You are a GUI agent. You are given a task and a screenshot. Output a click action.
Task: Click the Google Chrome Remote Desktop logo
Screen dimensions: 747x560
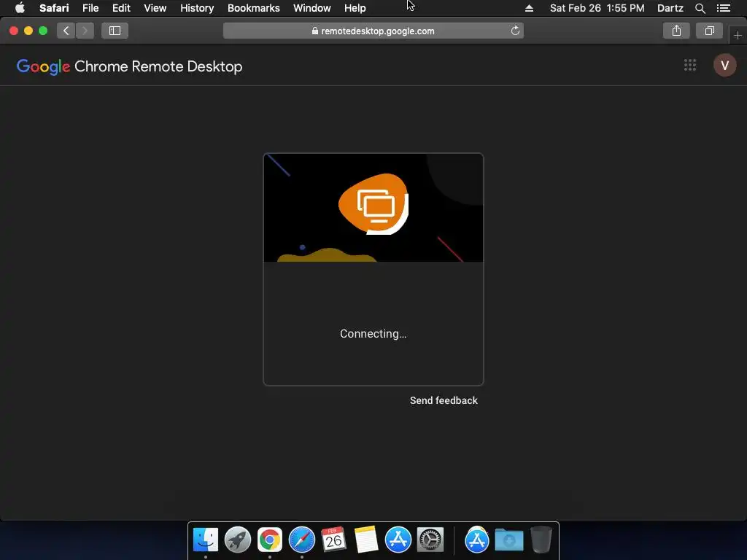click(130, 66)
